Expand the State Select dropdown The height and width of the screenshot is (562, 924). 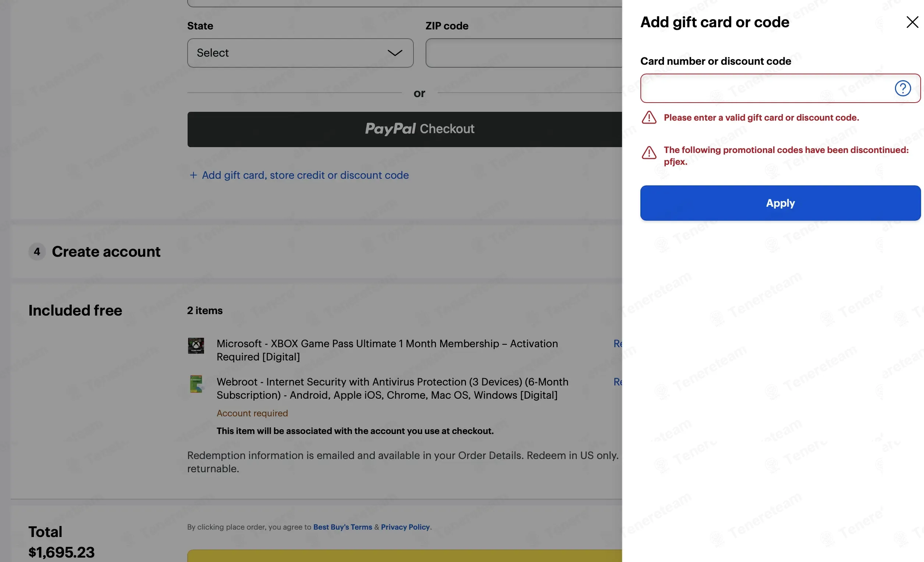tap(300, 53)
